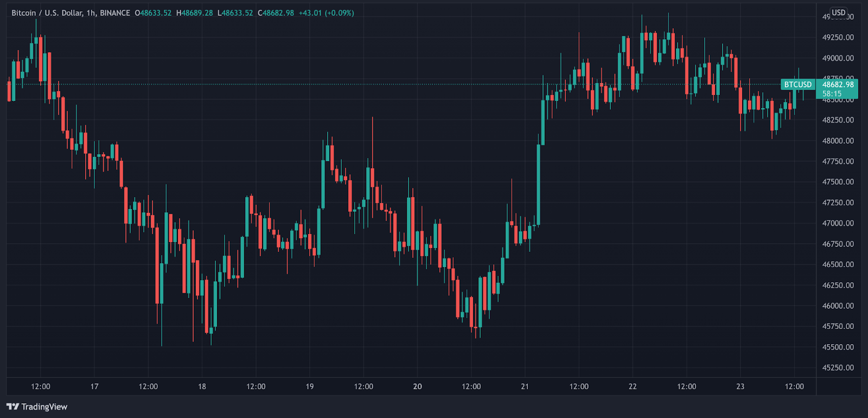Click the 47000.00 price axis label

tap(838, 223)
